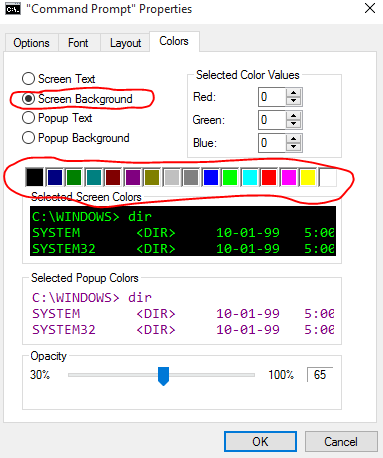383x458 pixels.
Task: Select the Colors tab
Action: (174, 41)
